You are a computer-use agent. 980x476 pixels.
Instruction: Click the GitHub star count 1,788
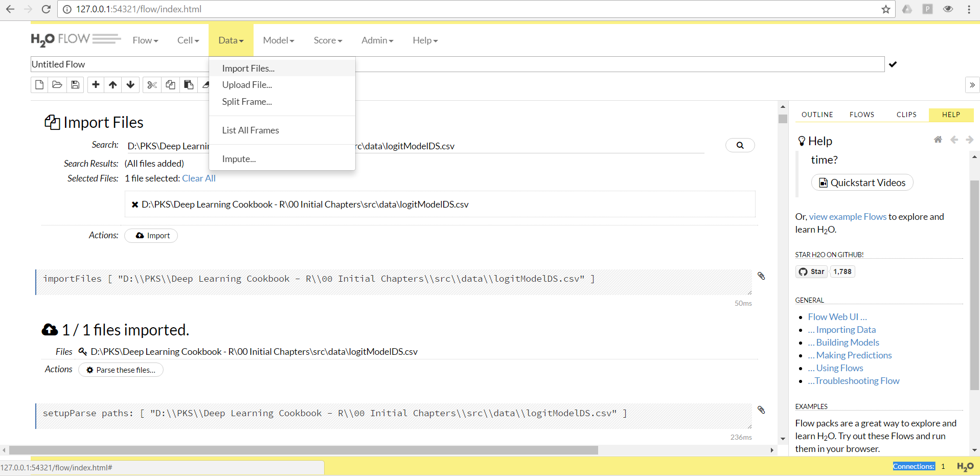click(842, 272)
